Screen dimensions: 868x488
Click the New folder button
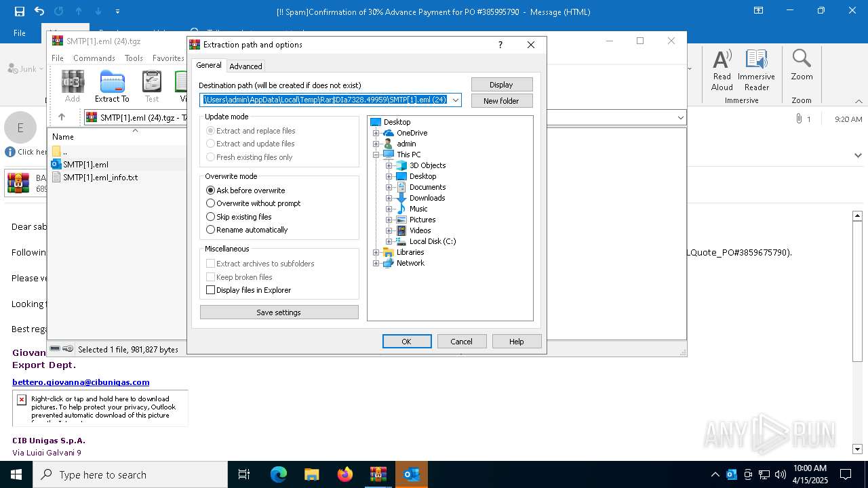[502, 101]
